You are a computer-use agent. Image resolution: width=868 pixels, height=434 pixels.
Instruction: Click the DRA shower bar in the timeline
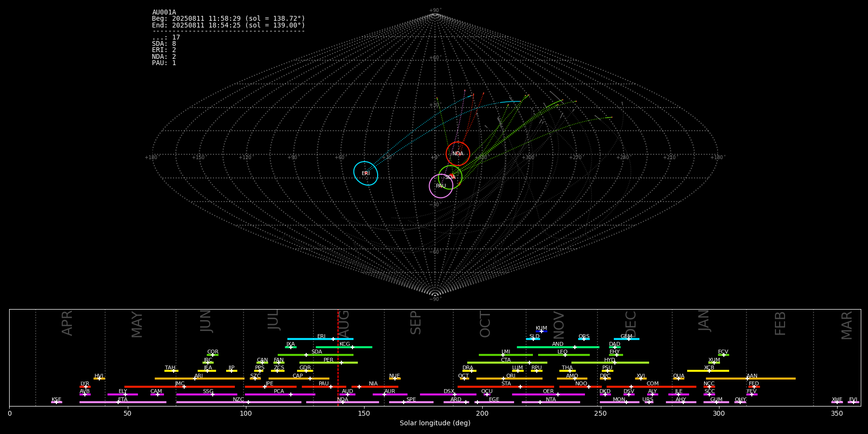(469, 371)
